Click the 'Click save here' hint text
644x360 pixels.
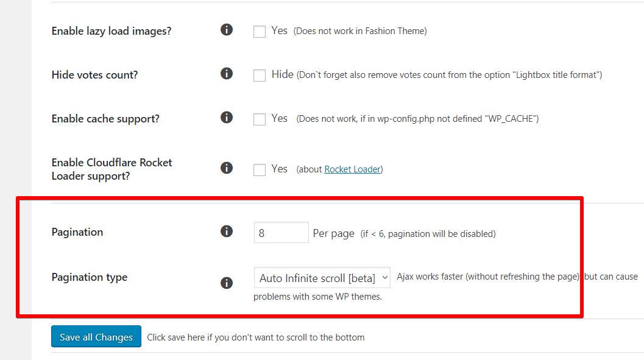click(x=255, y=337)
